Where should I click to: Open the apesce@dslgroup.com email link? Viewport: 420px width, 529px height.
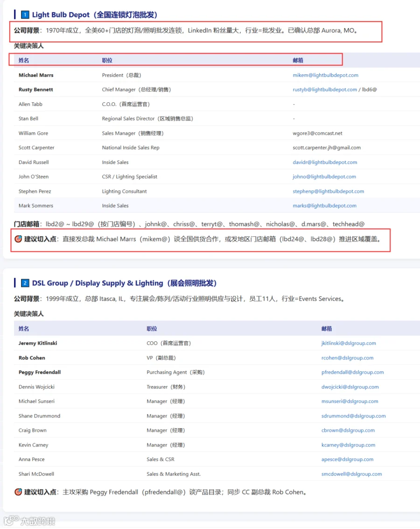coord(347,459)
